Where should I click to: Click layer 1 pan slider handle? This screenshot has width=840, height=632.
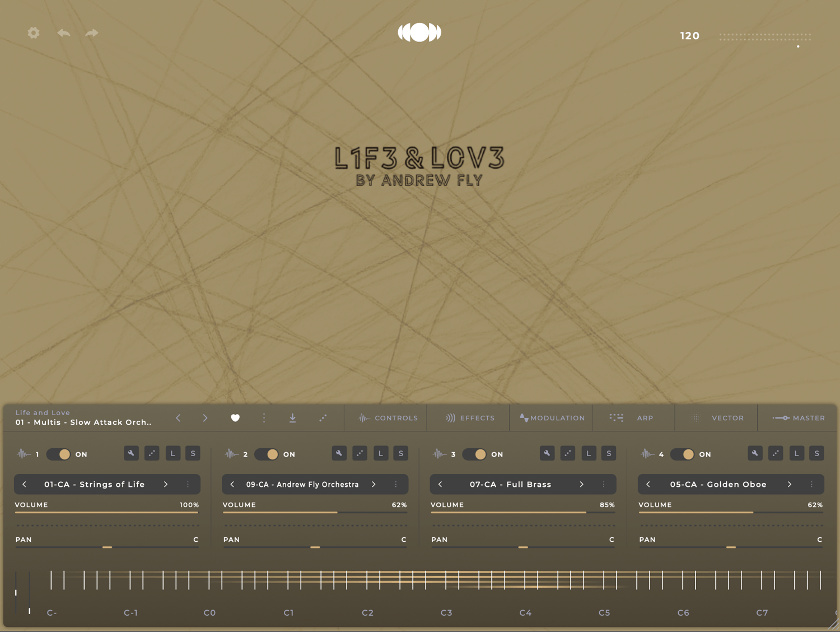tap(107, 547)
